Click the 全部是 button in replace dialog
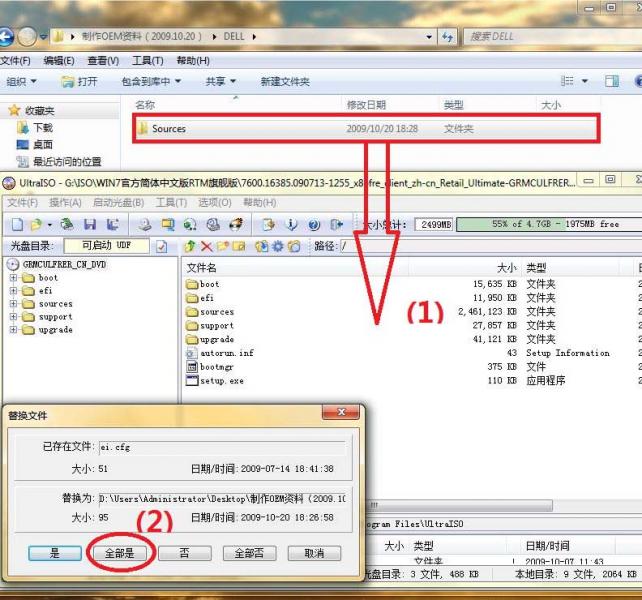This screenshot has height=600, width=642. click(120, 553)
